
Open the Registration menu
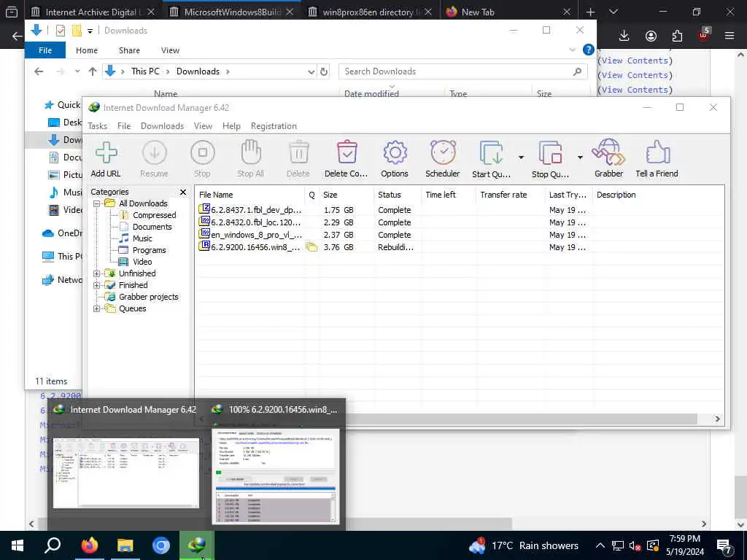click(x=274, y=126)
